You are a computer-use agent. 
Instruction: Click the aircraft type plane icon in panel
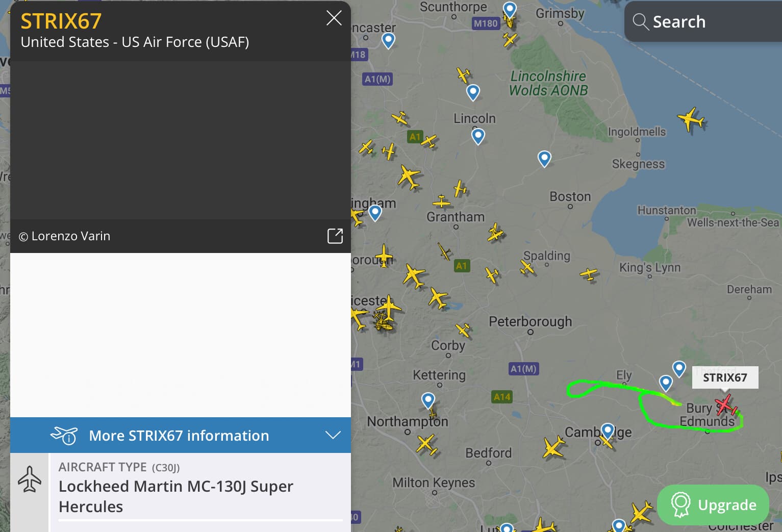coord(30,479)
